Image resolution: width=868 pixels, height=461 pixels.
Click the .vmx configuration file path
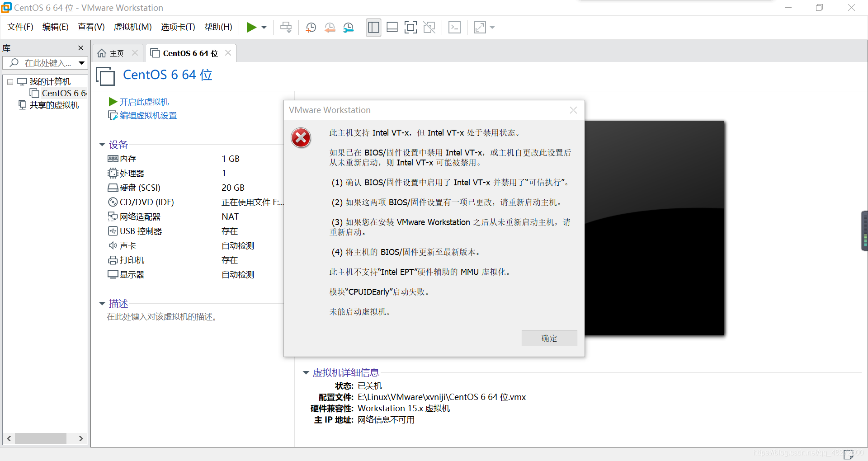click(442, 397)
